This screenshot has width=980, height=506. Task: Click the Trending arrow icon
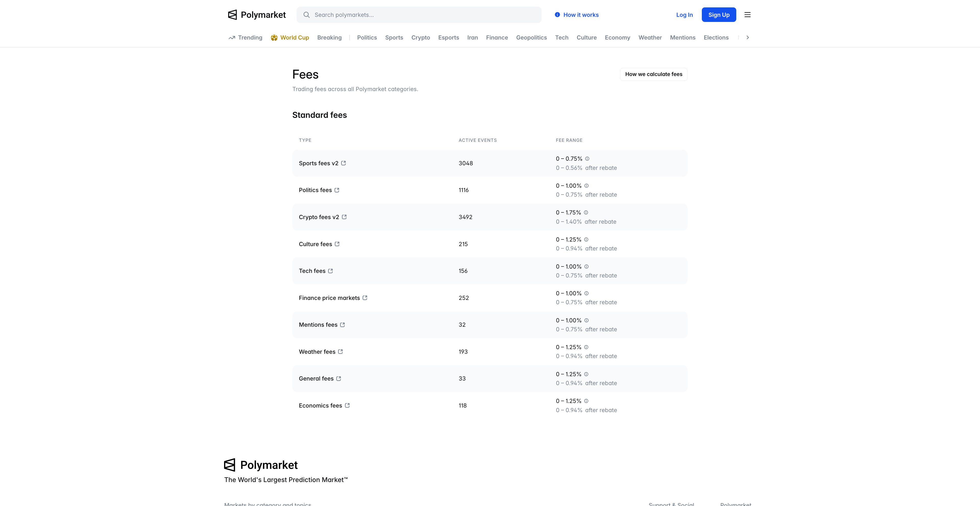(x=232, y=38)
